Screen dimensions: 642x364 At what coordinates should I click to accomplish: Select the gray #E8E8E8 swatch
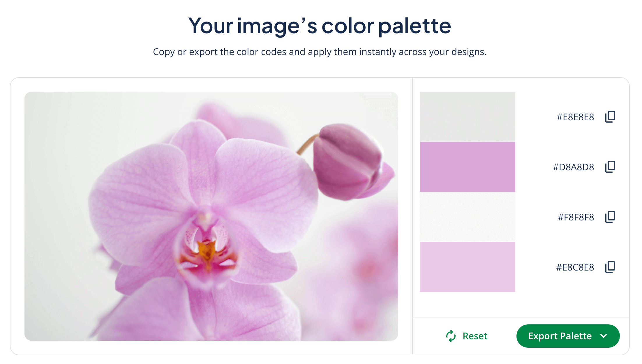tap(467, 116)
